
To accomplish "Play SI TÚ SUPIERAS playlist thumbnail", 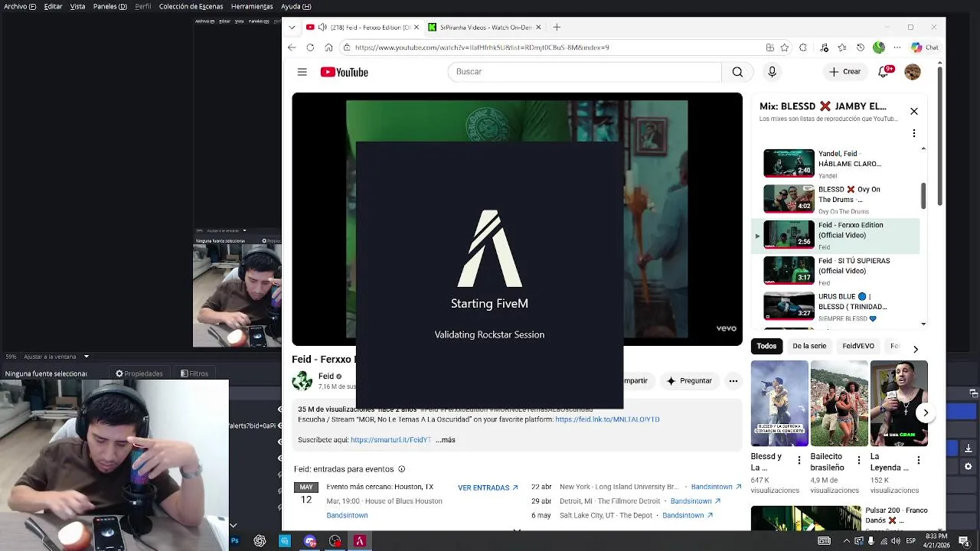I will coord(789,270).
